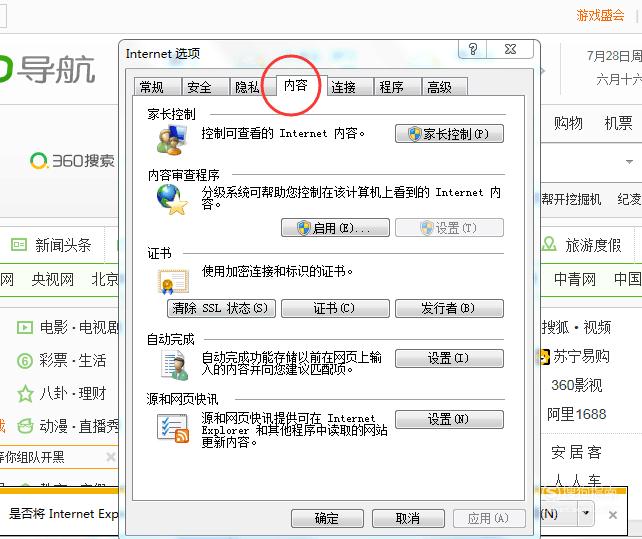Open 八卦·理财 category link

click(72, 393)
